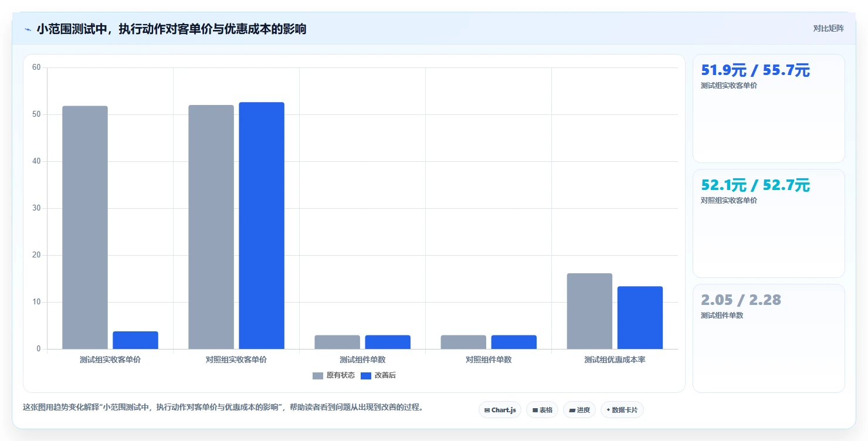
Task: Click the 52.1元 / 52.7元 card value
Action: coord(755,185)
